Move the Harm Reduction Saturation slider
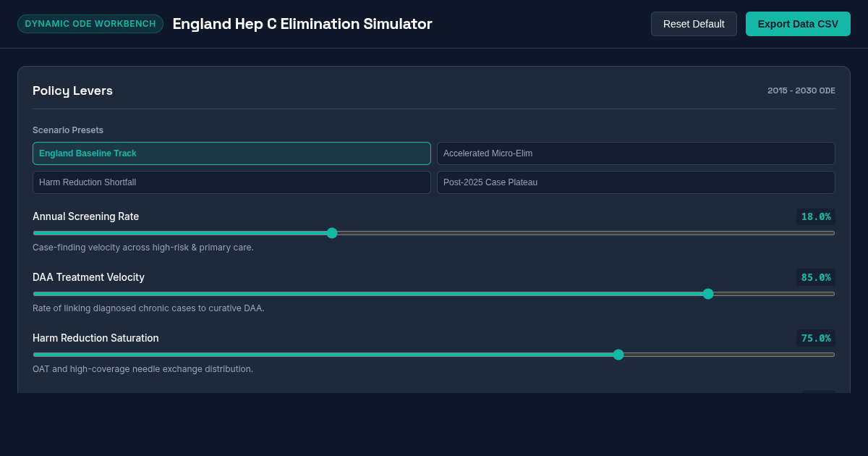 pyautogui.click(x=434, y=355)
